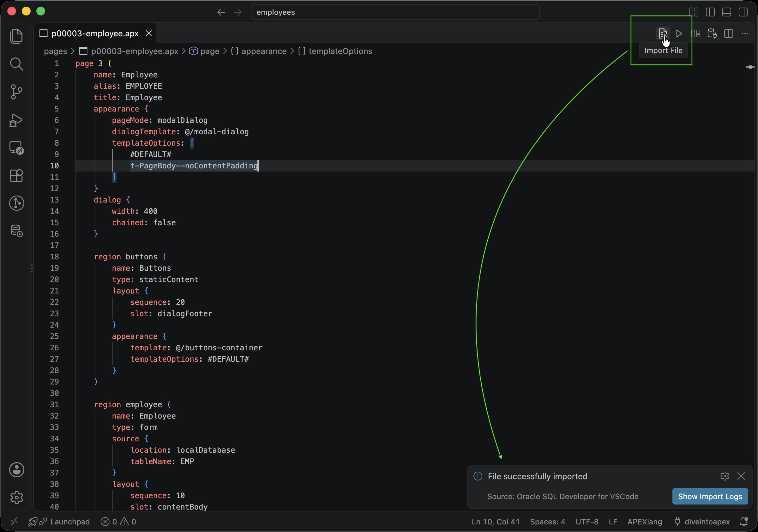
Task: Open the page breadcrumb segment
Action: (x=204, y=51)
